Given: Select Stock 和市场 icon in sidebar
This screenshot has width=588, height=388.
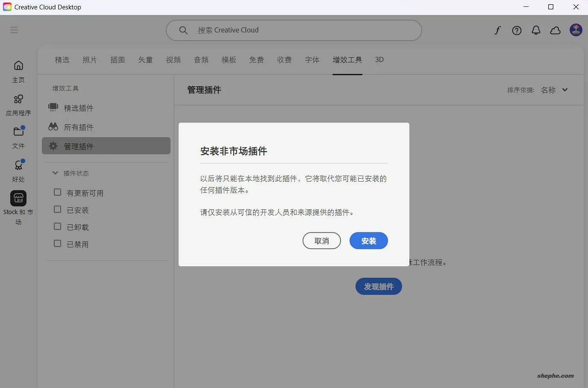Looking at the screenshot, I should [18, 198].
